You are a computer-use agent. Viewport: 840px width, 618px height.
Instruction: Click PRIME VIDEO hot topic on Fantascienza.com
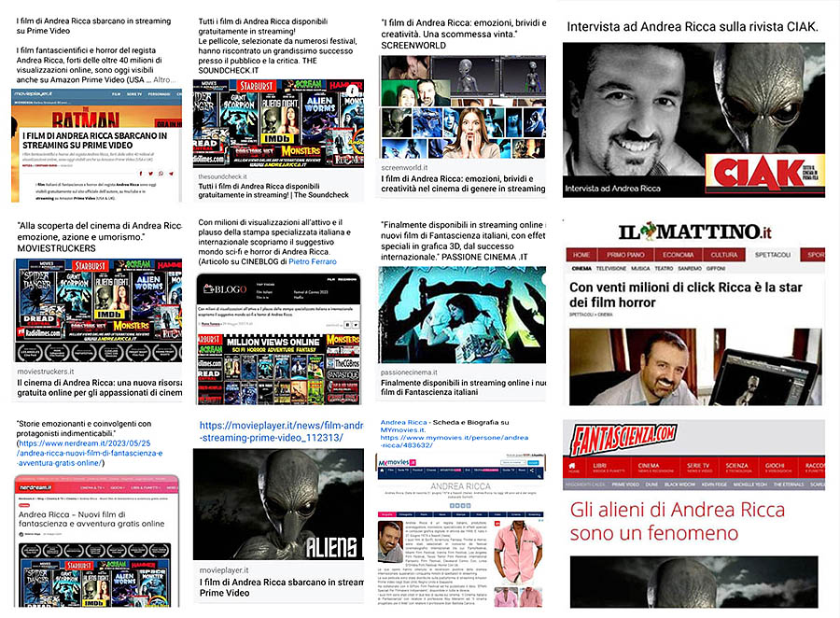pyautogui.click(x=625, y=484)
